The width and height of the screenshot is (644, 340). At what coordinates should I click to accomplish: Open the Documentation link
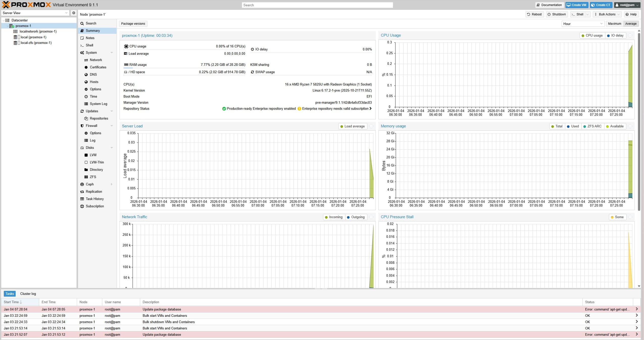click(549, 5)
